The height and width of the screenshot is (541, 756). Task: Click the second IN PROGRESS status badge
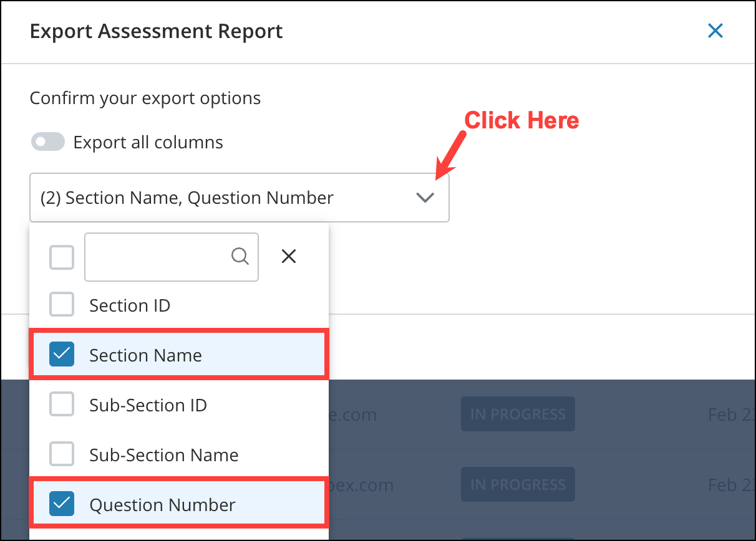pyautogui.click(x=518, y=484)
